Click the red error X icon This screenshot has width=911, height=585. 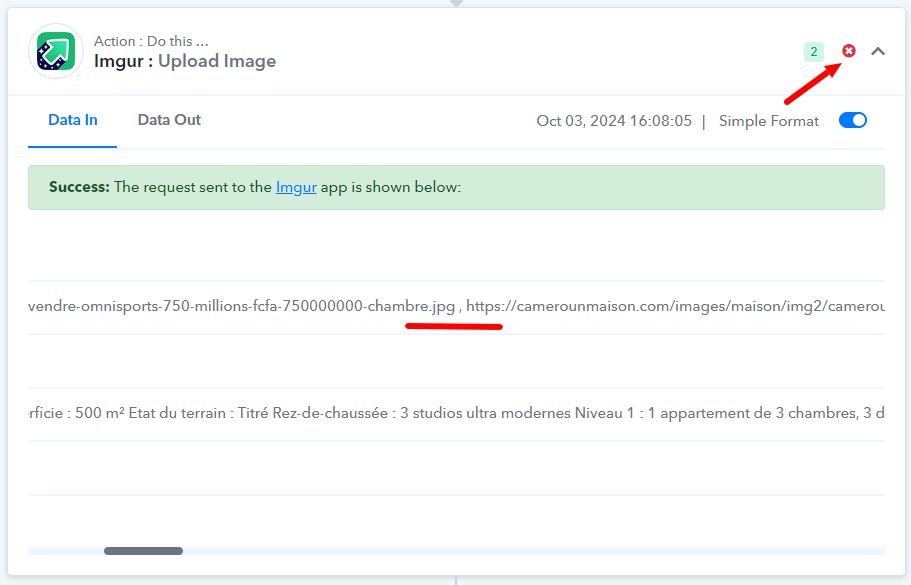pos(849,51)
